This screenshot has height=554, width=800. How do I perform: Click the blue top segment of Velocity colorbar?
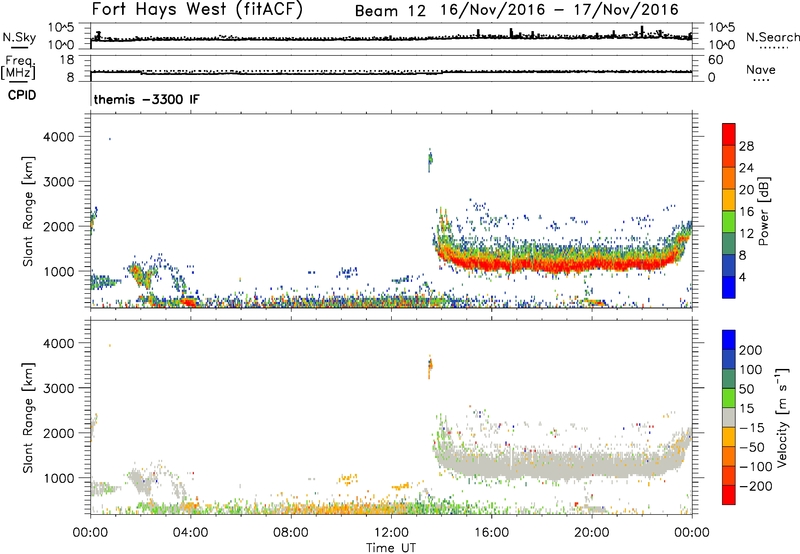(729, 340)
